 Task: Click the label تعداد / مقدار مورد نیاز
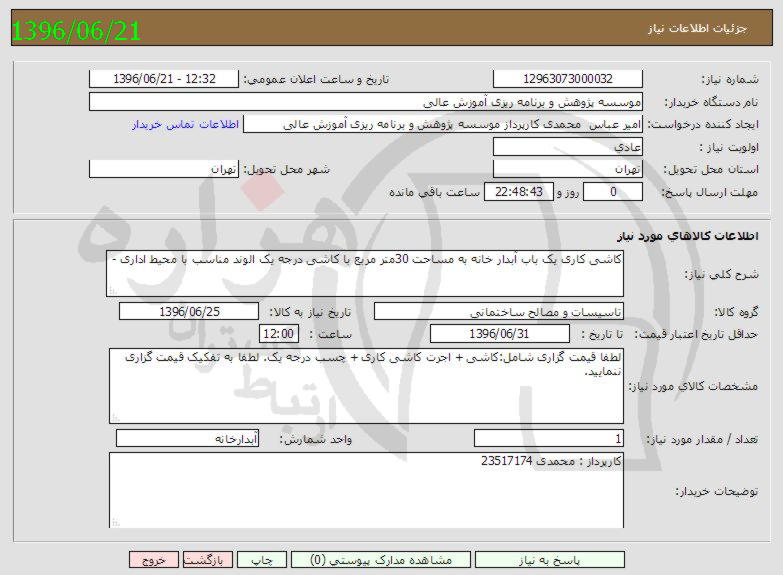(x=702, y=439)
